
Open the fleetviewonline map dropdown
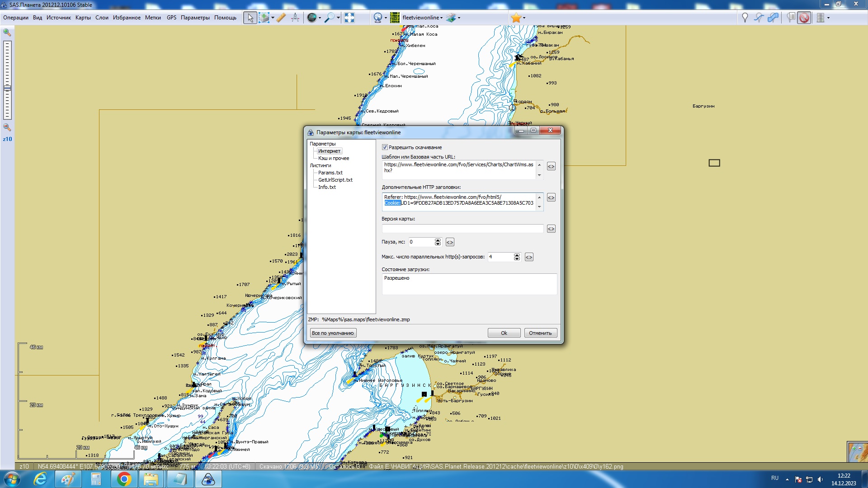click(441, 18)
